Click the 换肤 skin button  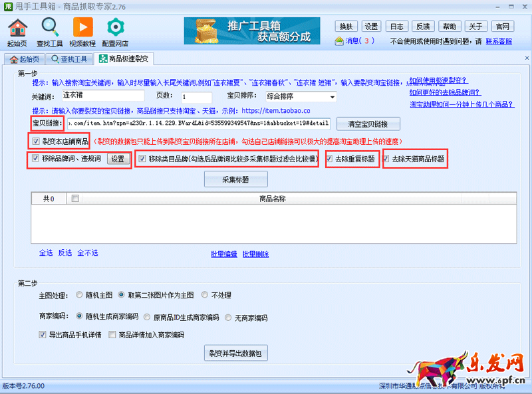tap(346, 27)
